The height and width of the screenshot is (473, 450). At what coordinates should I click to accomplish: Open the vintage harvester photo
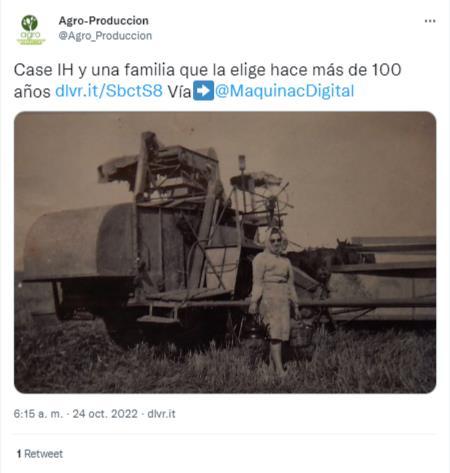click(225, 252)
